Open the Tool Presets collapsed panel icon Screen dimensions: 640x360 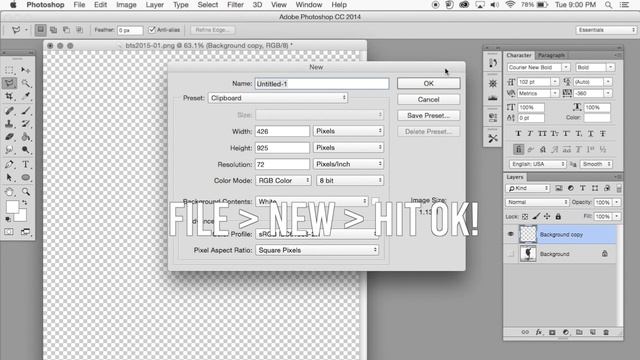[493, 138]
